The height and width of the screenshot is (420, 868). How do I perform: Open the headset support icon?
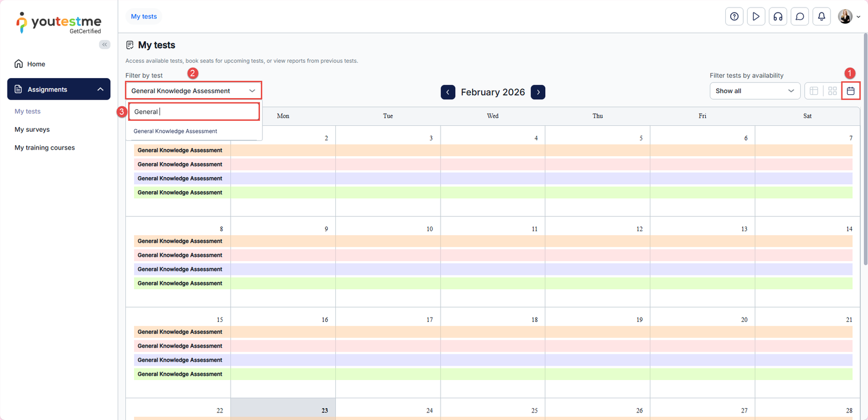pos(778,16)
